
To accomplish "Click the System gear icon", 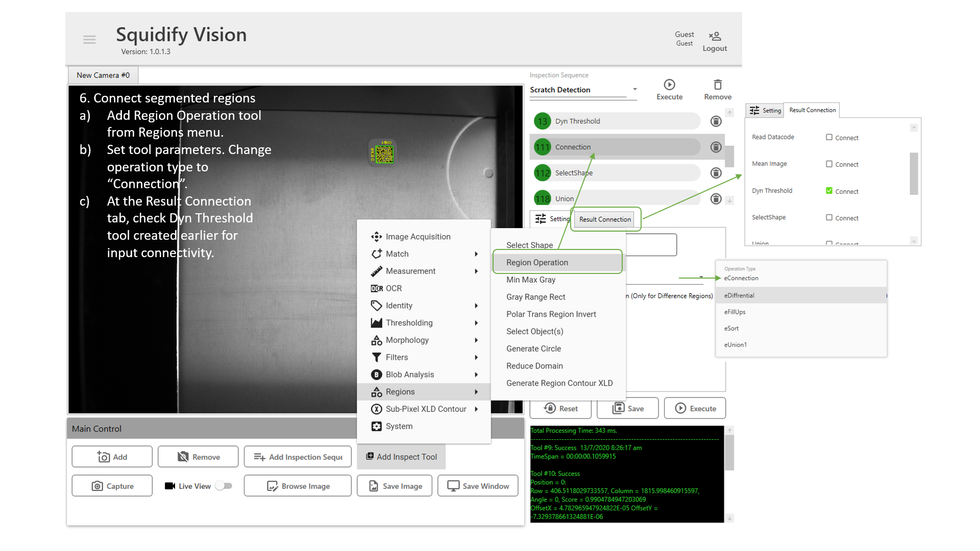I will pyautogui.click(x=376, y=426).
